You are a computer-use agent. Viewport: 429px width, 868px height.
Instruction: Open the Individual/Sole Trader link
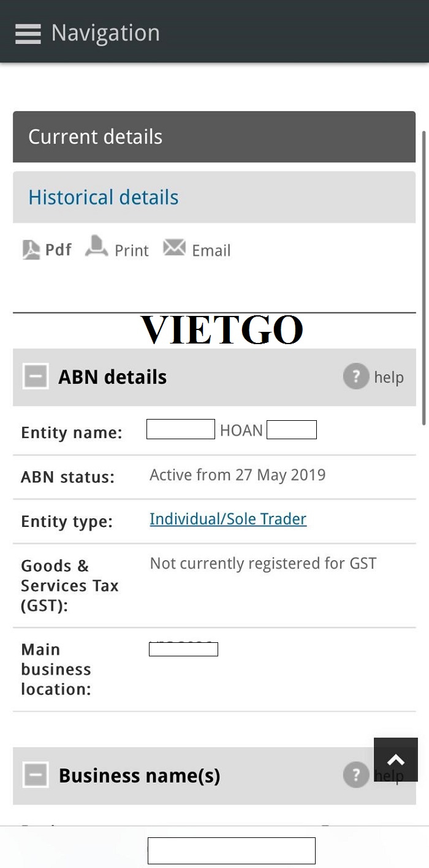[x=228, y=519]
